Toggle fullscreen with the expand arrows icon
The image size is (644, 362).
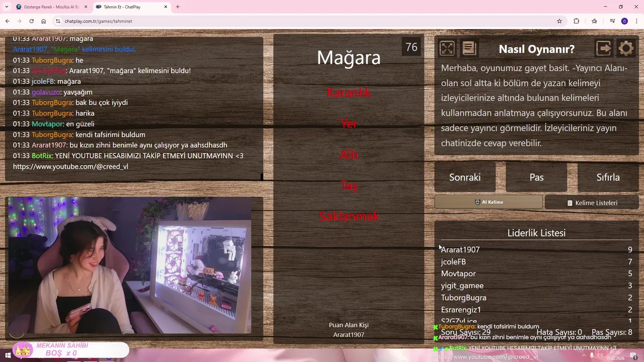coord(447,48)
